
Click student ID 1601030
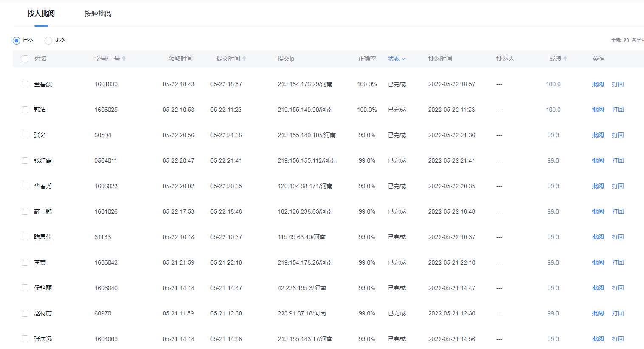tap(106, 84)
